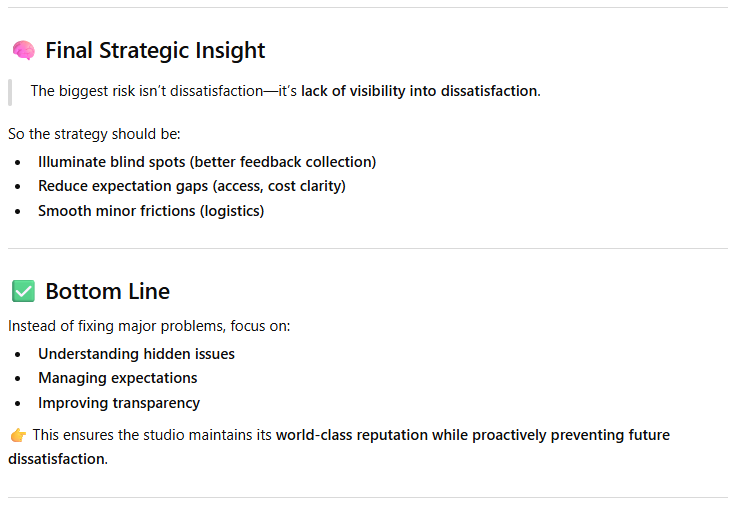Click "This ensures the studio maintains" text

(152, 435)
